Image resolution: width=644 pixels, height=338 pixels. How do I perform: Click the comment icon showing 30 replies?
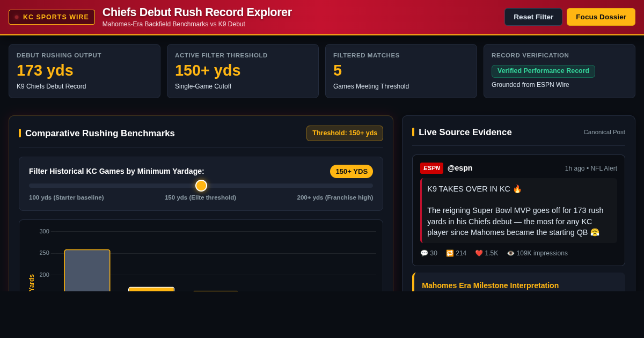click(424, 253)
